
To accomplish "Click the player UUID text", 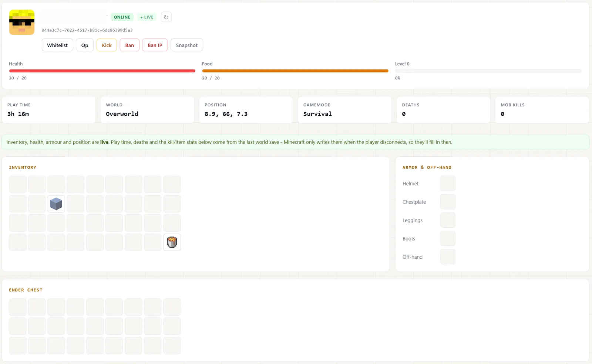I will click(87, 30).
